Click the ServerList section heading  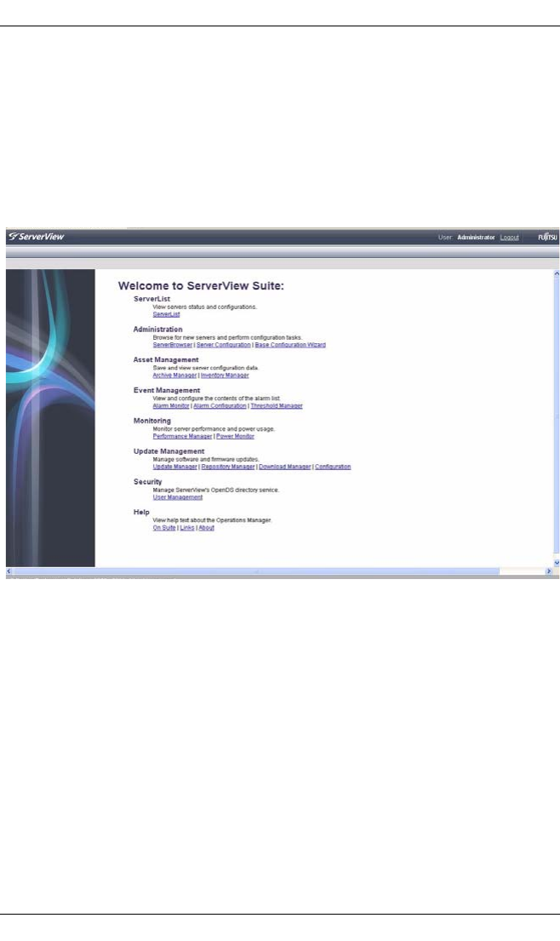[x=151, y=299]
